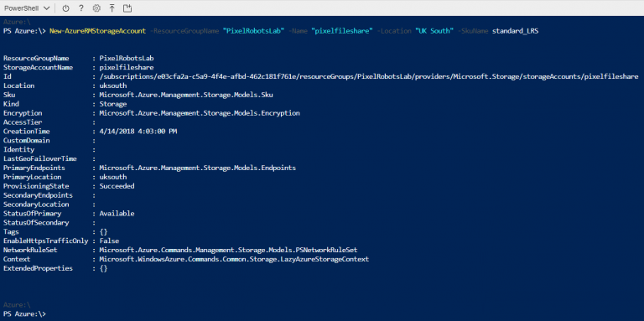Image resolution: width=644 pixels, height=321 pixels.
Task: Click standard_LRS SKU value in the command
Action: click(515, 31)
